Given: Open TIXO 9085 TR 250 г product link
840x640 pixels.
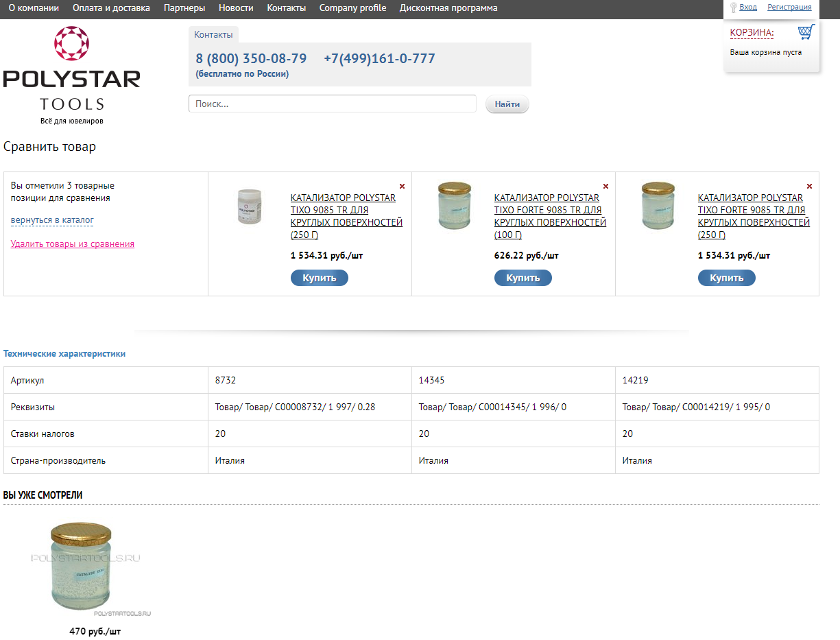Looking at the screenshot, I should pos(346,216).
